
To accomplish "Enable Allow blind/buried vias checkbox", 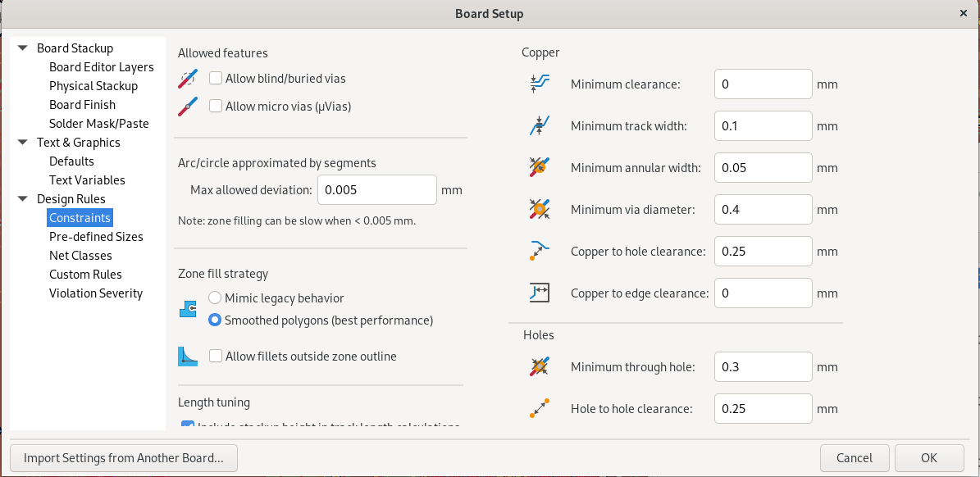I will (216, 79).
